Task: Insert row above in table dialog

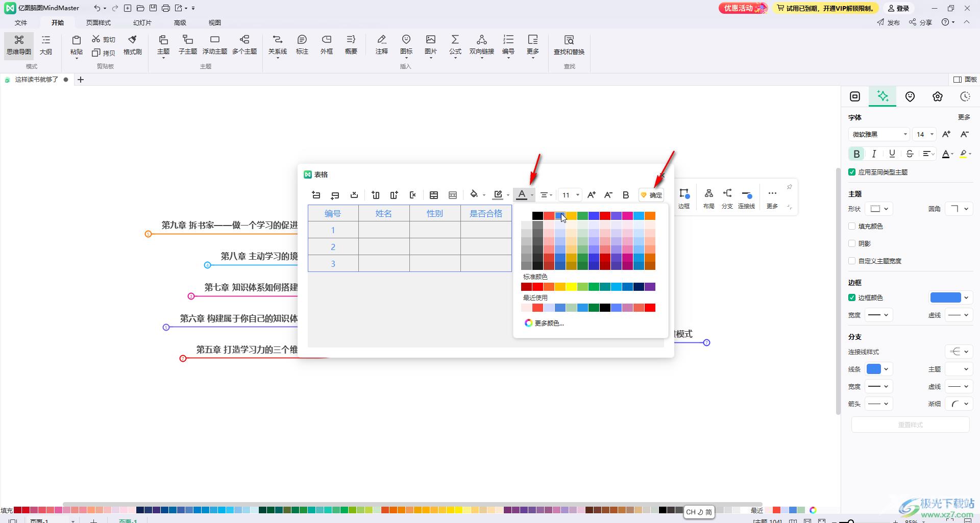Action: (316, 195)
